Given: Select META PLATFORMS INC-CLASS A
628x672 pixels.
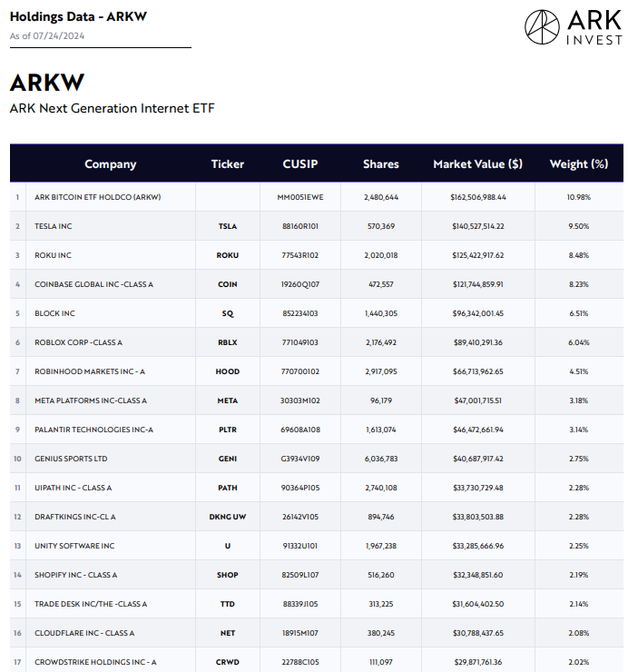Looking at the screenshot, I should point(91,400).
